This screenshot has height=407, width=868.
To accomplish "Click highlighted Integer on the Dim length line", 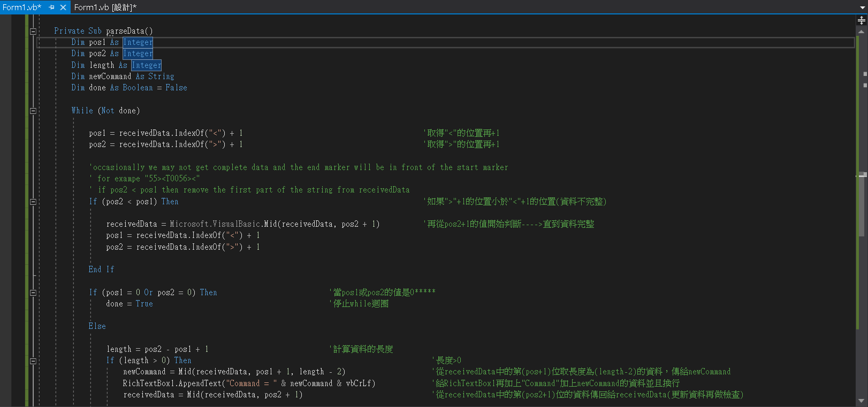I will click(147, 65).
